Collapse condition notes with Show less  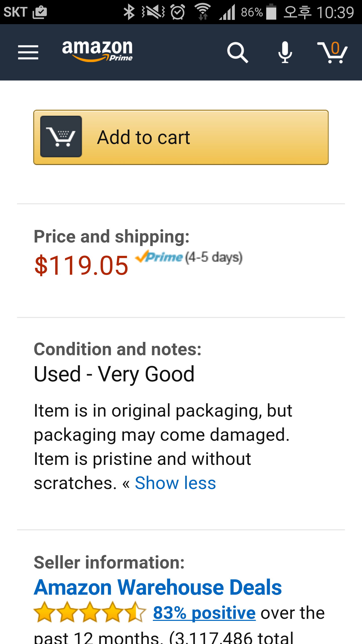coord(175,483)
